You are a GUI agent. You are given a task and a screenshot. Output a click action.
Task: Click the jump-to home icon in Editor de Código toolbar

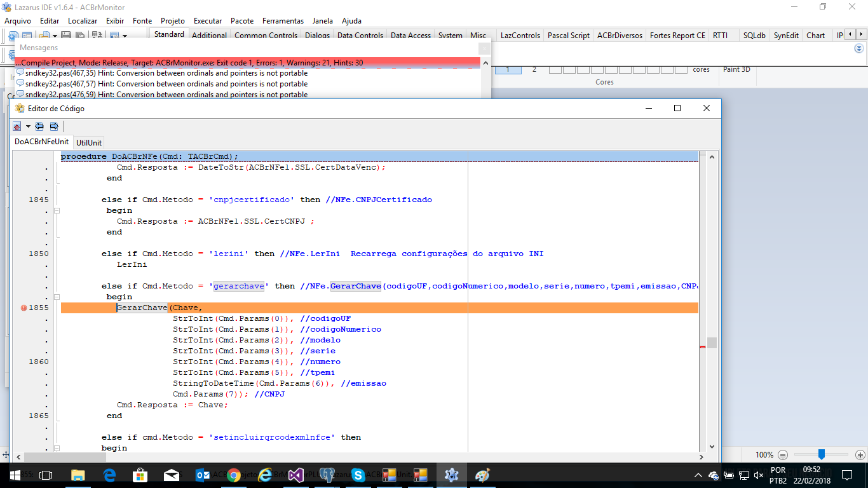(17, 126)
